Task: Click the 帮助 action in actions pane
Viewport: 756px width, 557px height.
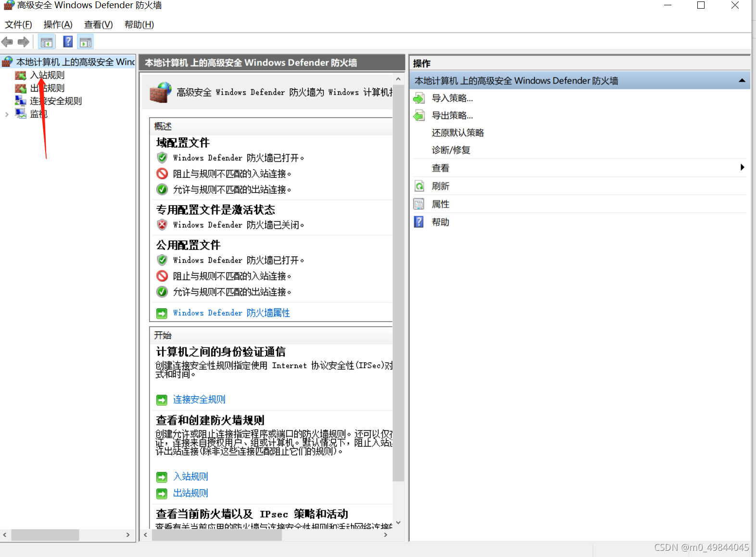Action: (x=440, y=222)
